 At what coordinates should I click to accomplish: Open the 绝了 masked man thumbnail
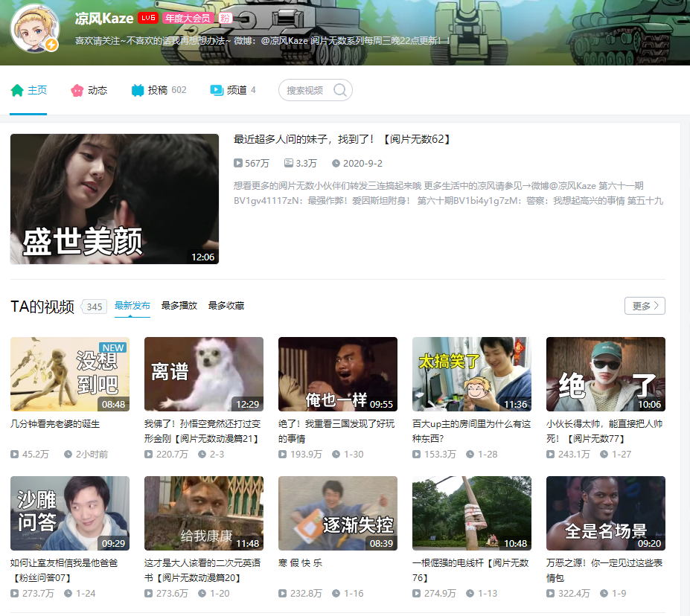605,374
